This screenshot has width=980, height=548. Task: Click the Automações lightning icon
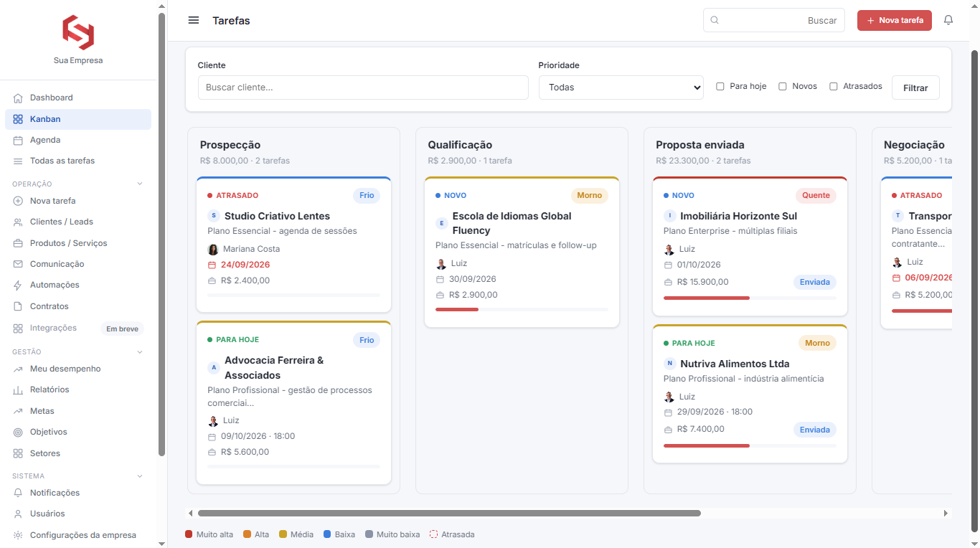click(18, 285)
